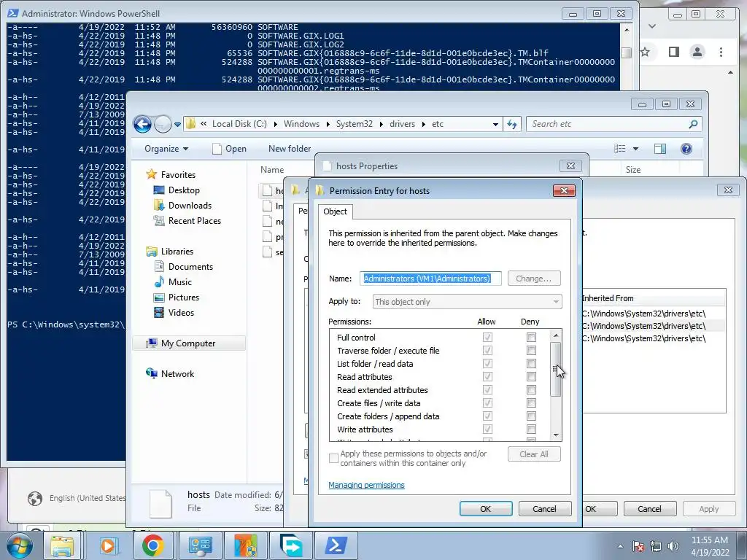Switch to the Object tab
The width and height of the screenshot is (747, 560).
[x=336, y=211]
